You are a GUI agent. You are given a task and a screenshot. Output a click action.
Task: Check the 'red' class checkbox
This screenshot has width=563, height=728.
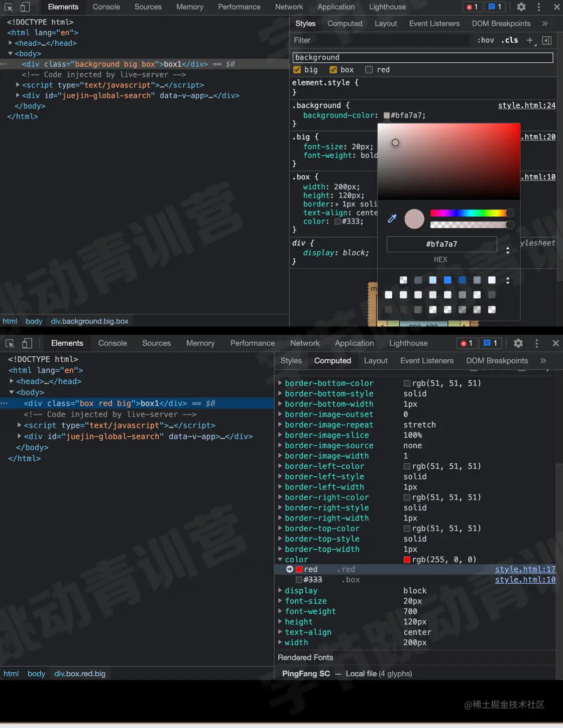point(369,70)
